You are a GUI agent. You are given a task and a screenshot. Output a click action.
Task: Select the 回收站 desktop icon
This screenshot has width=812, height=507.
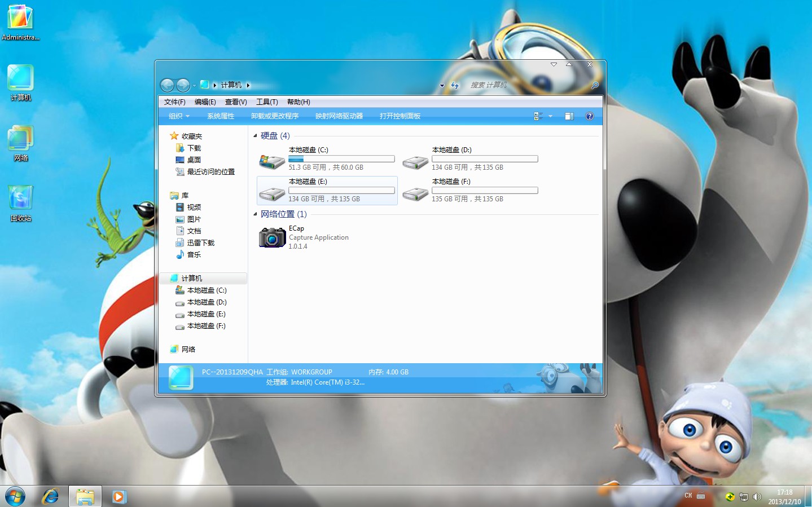[20, 204]
